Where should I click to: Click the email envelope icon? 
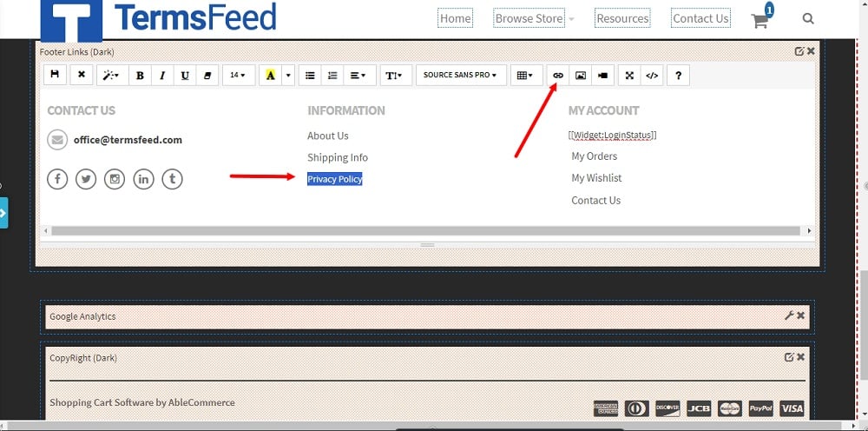pyautogui.click(x=57, y=140)
